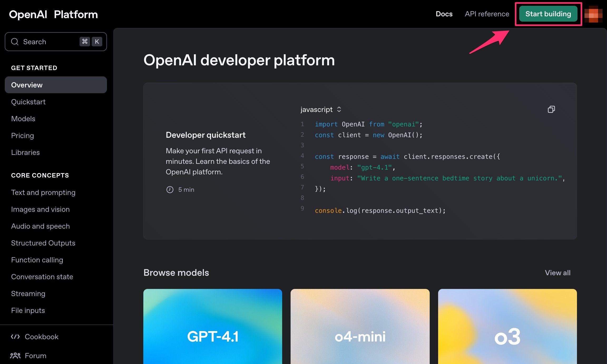Open Conversation state guide
The height and width of the screenshot is (364, 607).
pyautogui.click(x=42, y=277)
